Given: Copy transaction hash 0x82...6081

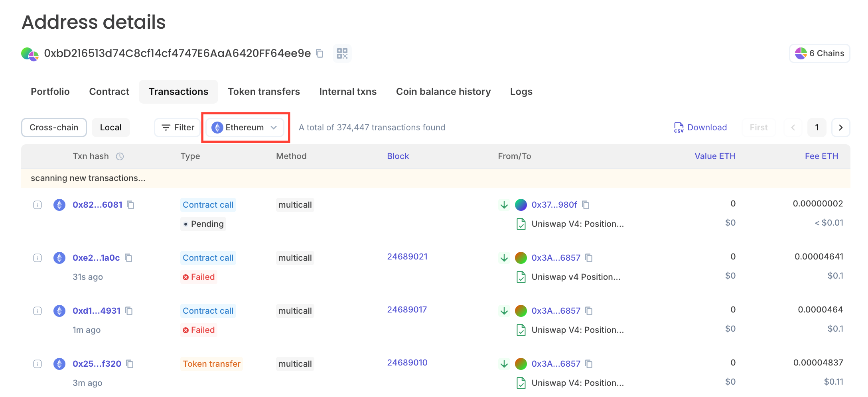Looking at the screenshot, I should click(130, 205).
